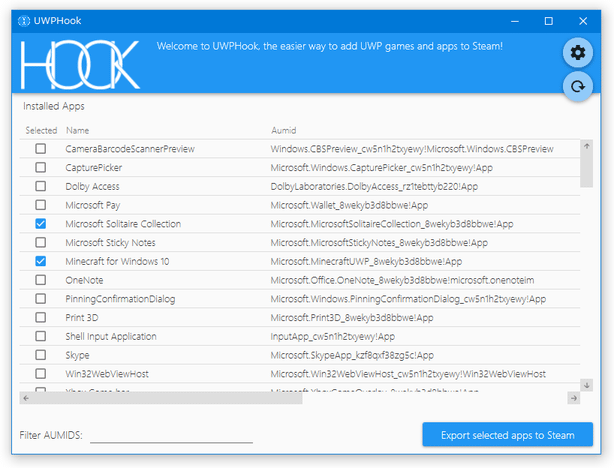This screenshot has height=468, width=614.
Task: Click the Microsoft.SkypeApp_kzf8qxf38zg5c!App Aumid
Action: tap(352, 355)
